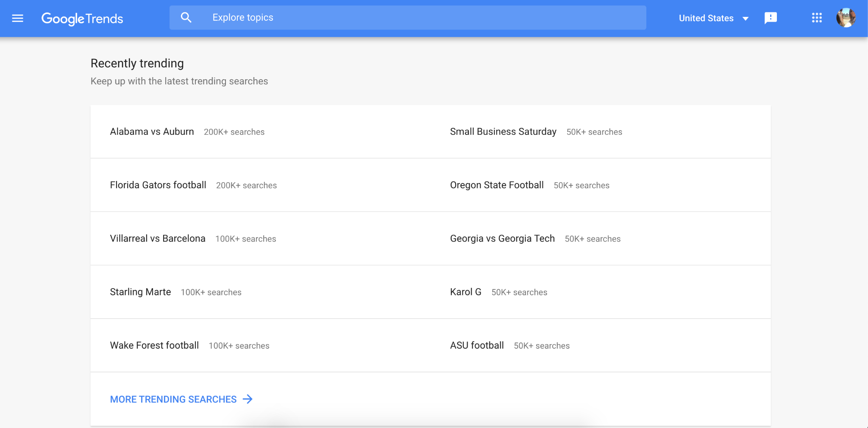Open the navigation hamburger menu

[17, 18]
